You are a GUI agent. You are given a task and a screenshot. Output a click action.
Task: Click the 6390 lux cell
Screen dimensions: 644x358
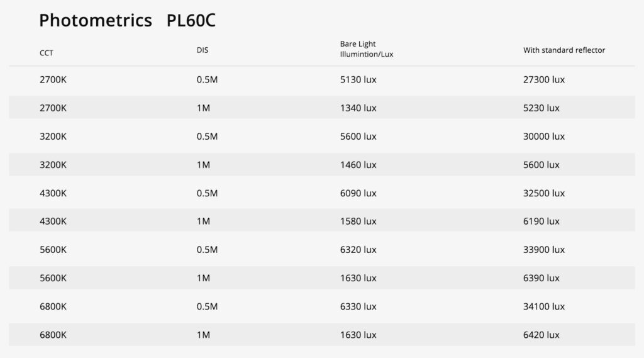(541, 278)
